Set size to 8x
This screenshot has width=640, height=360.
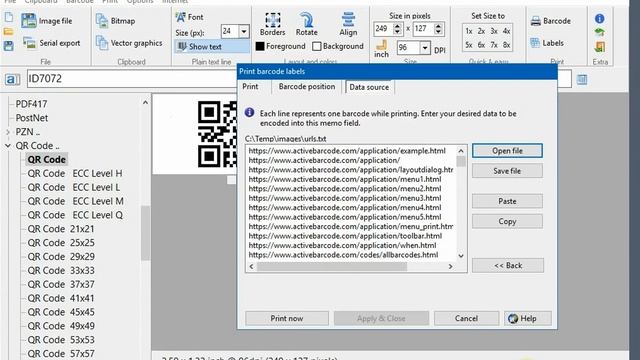[x=507, y=45]
